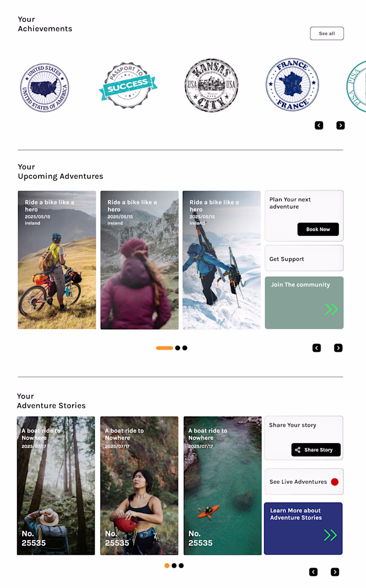This screenshot has height=588, width=366.
Task: Click the See all achievements button
Action: pos(327,33)
